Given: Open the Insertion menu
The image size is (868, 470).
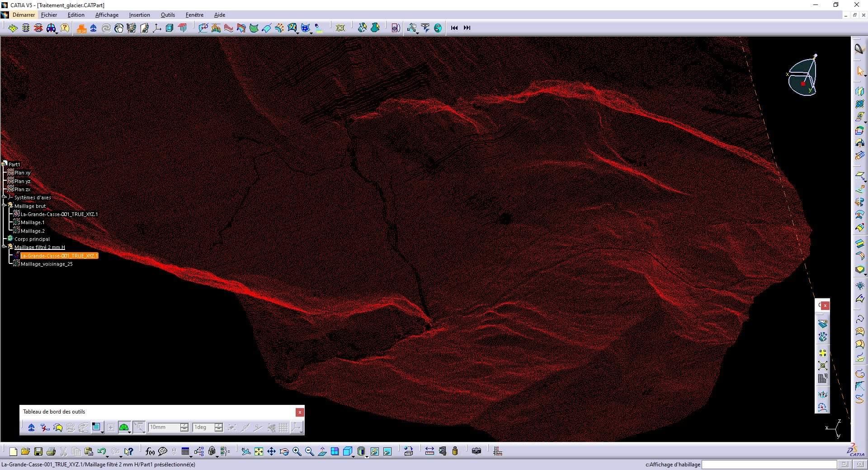Looking at the screenshot, I should click(139, 15).
